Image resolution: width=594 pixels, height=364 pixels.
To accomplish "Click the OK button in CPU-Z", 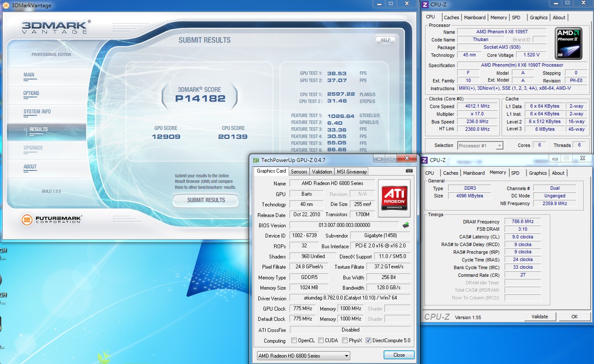I will click(x=574, y=317).
